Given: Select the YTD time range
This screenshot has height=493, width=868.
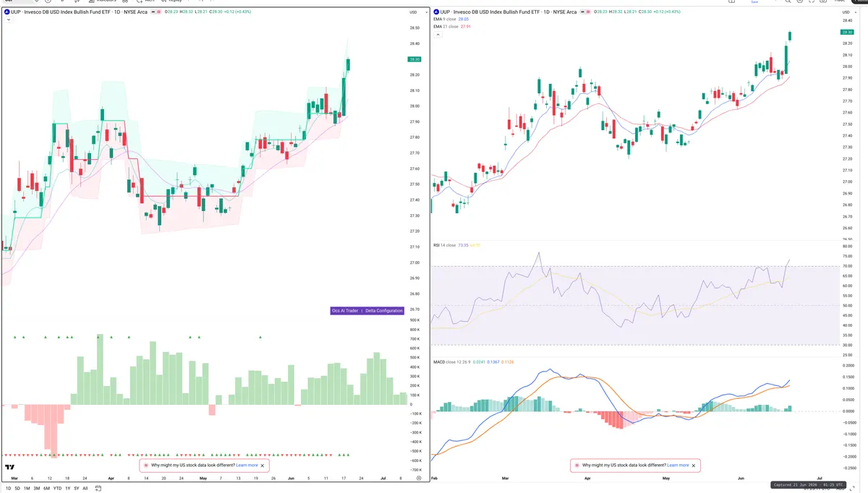Looking at the screenshot, I should 57,489.
